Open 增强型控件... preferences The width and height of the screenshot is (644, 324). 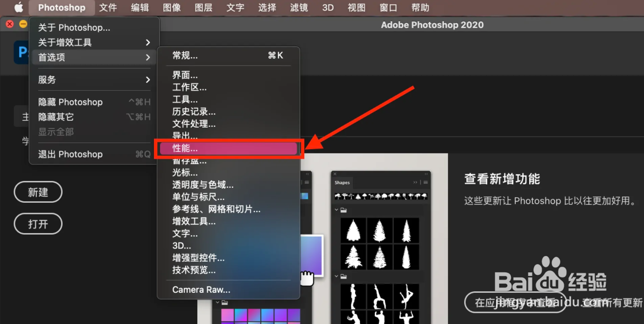click(x=228, y=258)
